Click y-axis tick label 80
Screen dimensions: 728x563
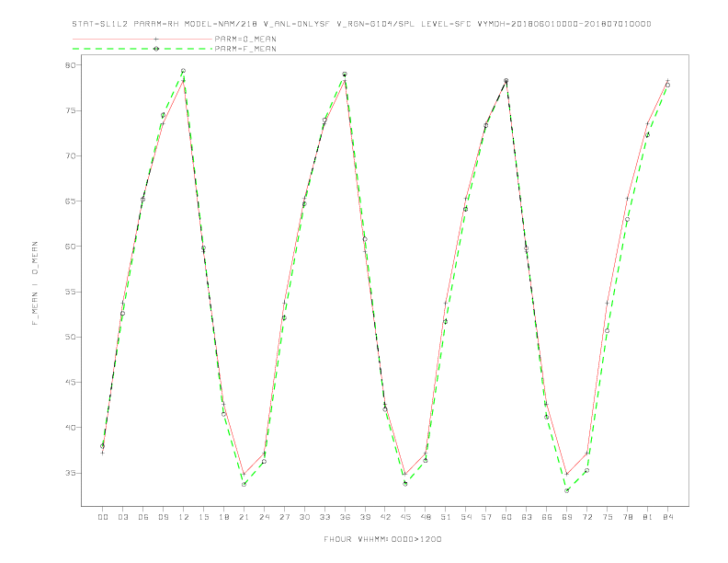tap(70, 65)
